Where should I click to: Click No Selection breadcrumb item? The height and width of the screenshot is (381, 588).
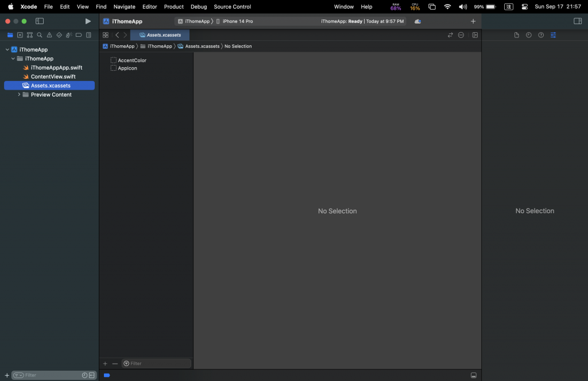[238, 46]
